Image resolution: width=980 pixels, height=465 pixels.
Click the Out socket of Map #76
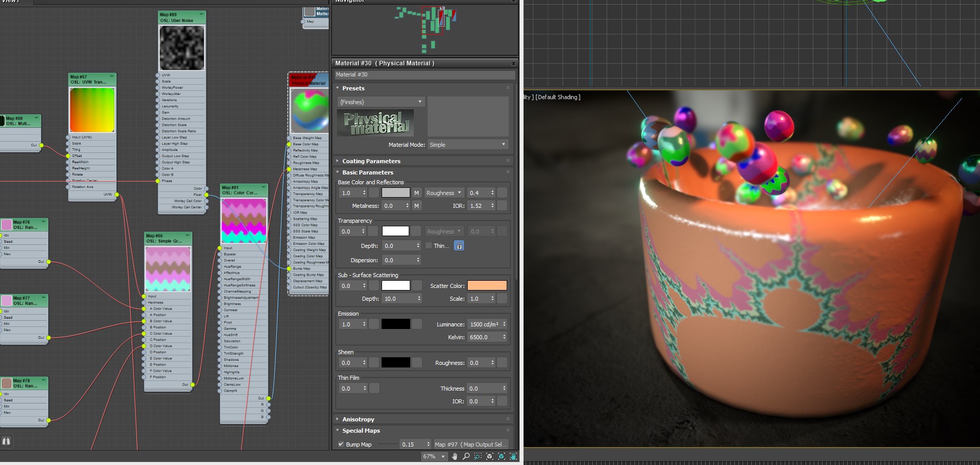click(x=48, y=262)
